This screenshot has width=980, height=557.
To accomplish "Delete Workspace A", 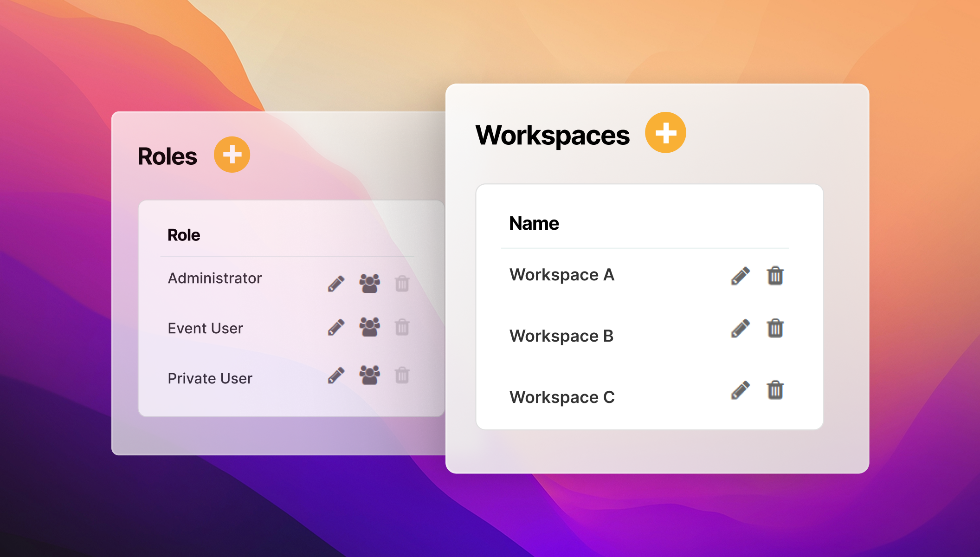I will pyautogui.click(x=775, y=276).
